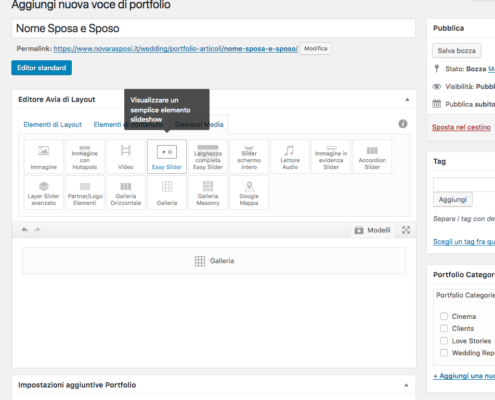The image size is (495, 400).
Task: Check the Cinema category checkbox
Action: pos(444,316)
